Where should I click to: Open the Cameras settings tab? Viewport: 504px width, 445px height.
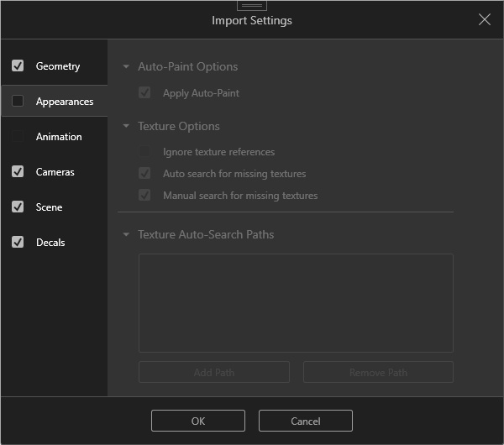click(55, 172)
